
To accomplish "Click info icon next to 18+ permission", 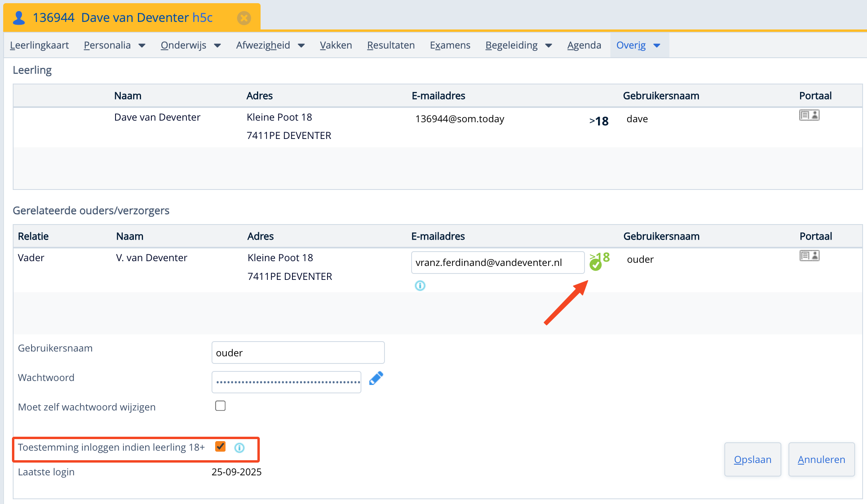I will pyautogui.click(x=239, y=448).
